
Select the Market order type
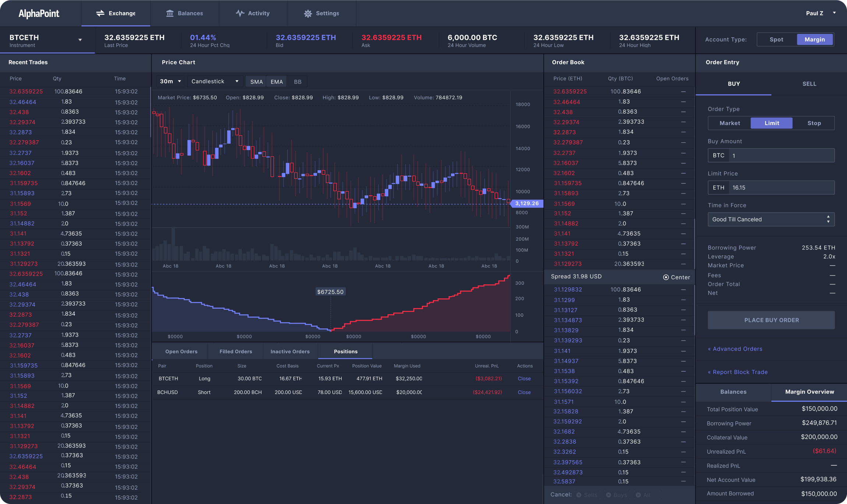730,123
